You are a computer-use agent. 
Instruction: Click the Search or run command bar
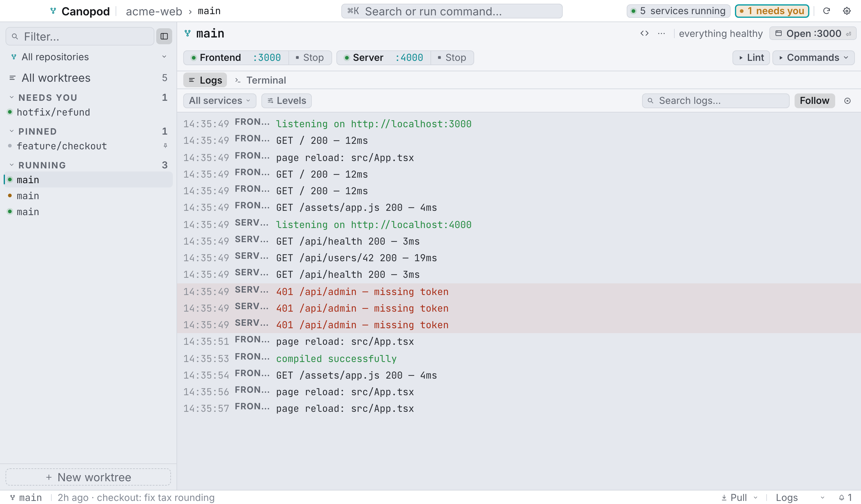point(452,11)
